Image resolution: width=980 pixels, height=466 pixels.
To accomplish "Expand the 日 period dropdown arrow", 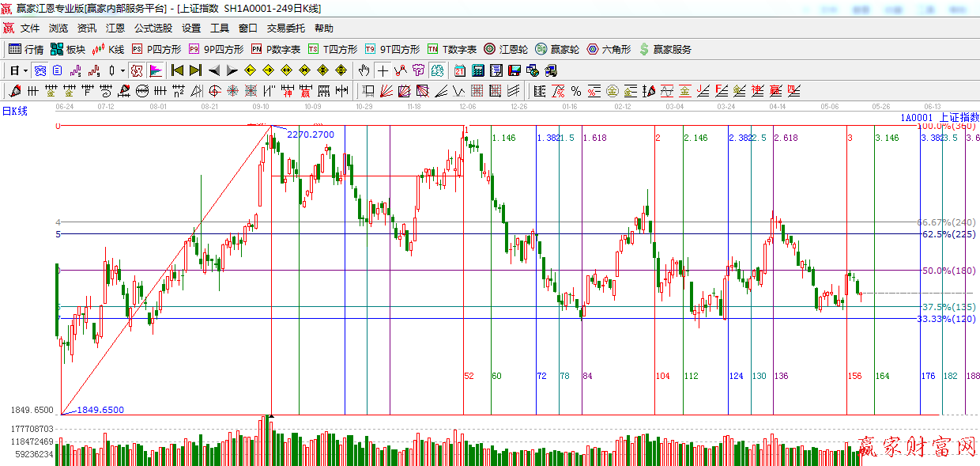I will [25, 70].
